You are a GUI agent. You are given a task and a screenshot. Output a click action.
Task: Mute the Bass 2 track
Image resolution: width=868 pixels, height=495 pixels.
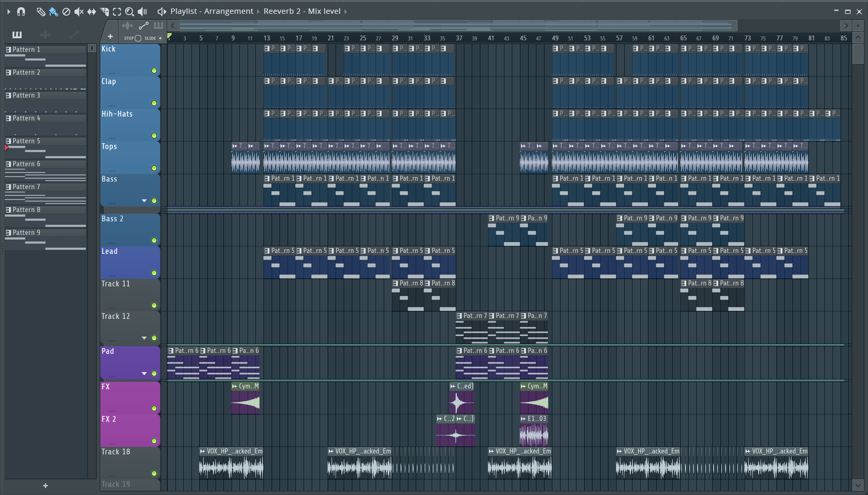pyautogui.click(x=154, y=240)
